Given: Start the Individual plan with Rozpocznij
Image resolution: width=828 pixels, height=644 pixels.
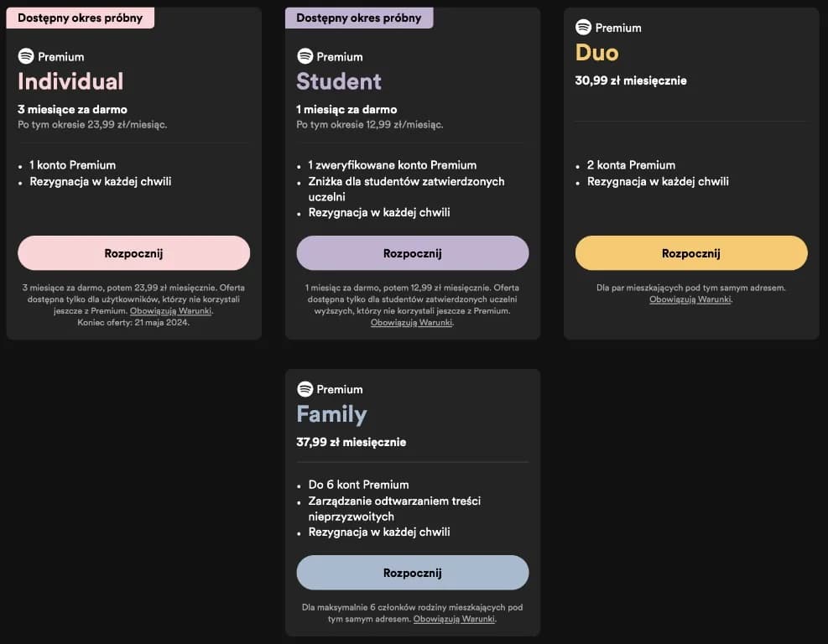Looking at the screenshot, I should (133, 252).
